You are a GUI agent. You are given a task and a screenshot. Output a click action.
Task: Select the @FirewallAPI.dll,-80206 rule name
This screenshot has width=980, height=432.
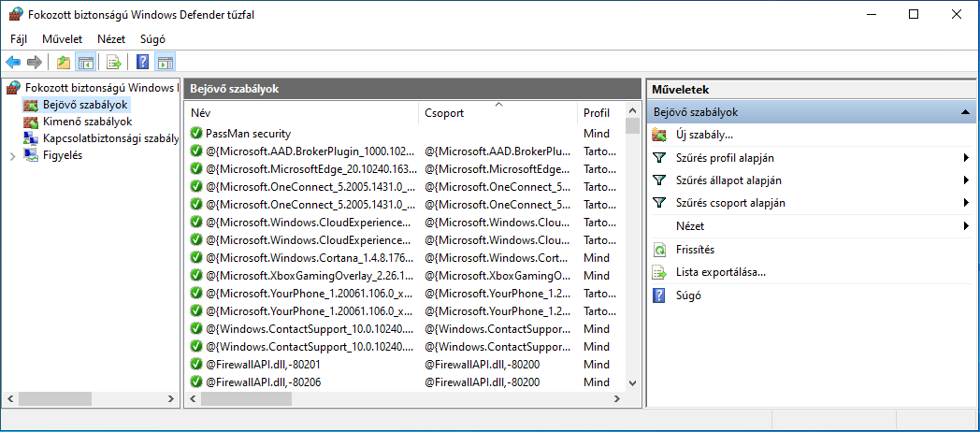tap(263, 382)
